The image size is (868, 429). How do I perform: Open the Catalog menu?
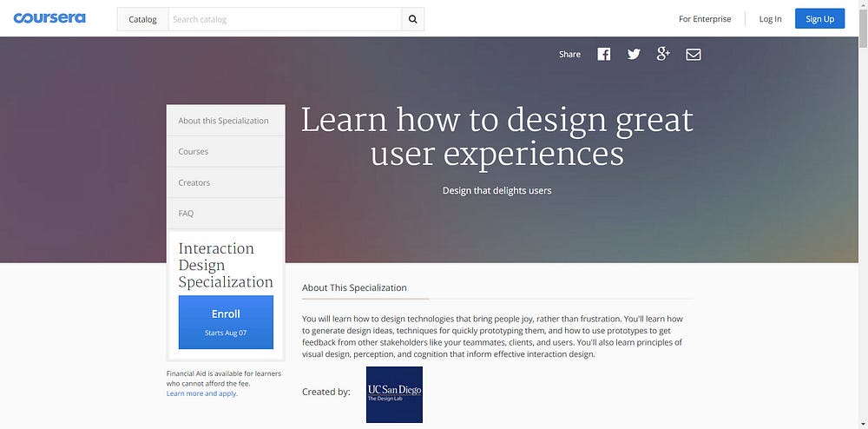point(143,19)
